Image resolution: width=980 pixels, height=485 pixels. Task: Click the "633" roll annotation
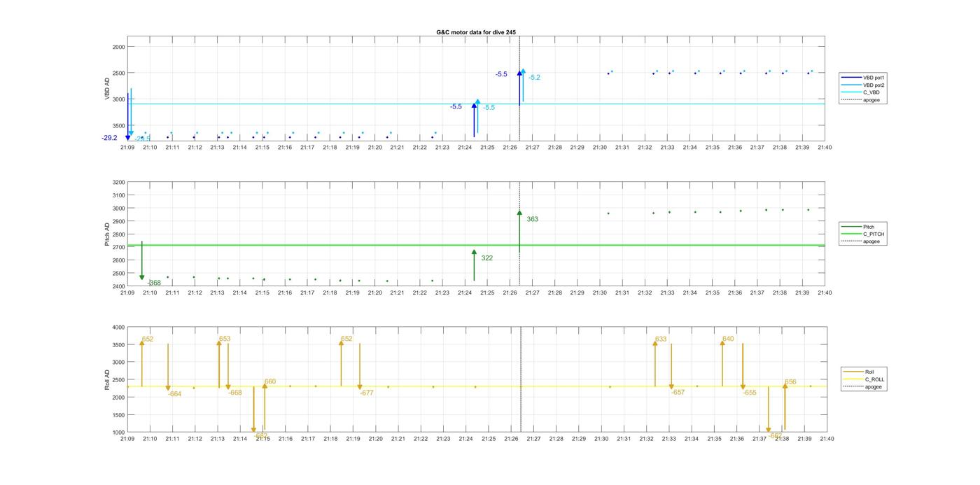click(661, 339)
